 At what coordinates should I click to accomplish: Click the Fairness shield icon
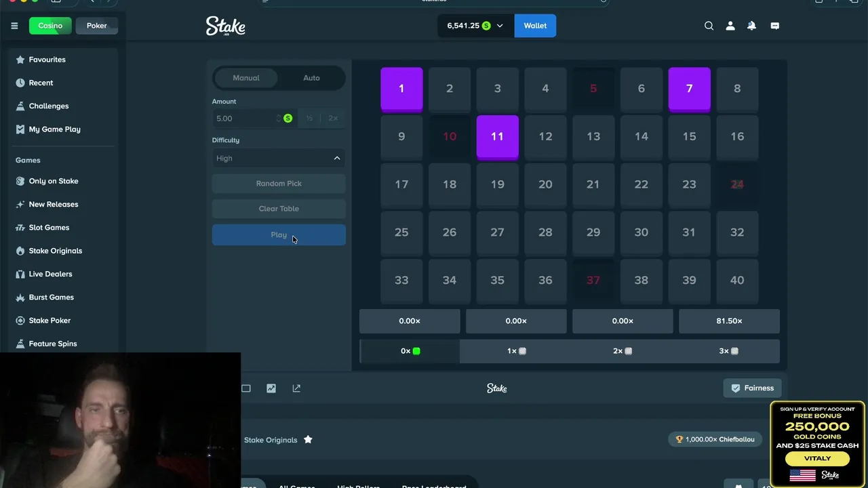point(736,388)
